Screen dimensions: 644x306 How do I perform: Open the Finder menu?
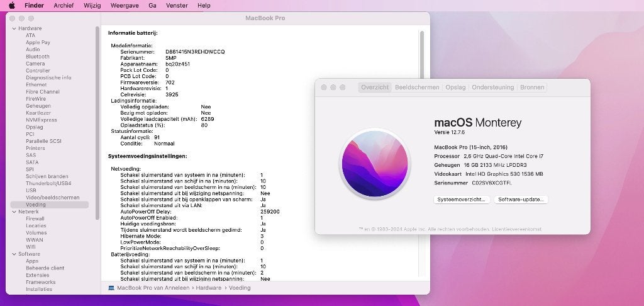(x=35, y=5)
